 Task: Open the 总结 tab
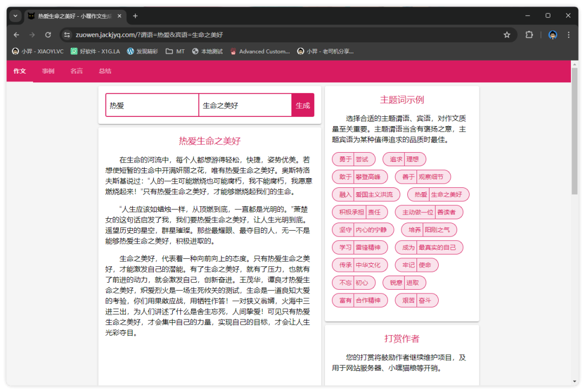105,71
